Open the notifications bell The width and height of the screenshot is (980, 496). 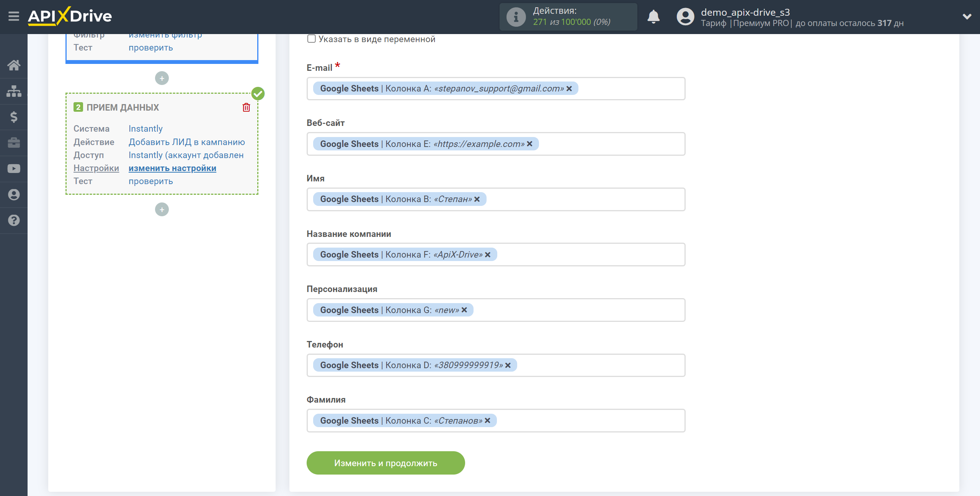[x=653, y=17]
